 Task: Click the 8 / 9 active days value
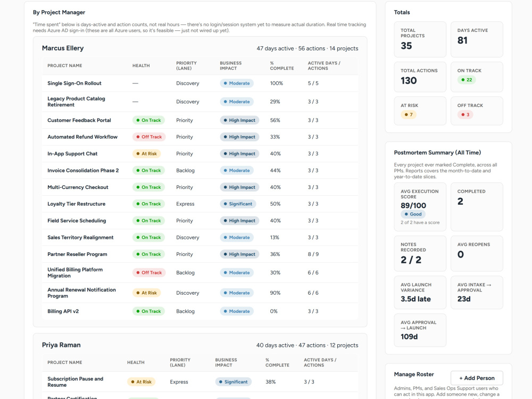(x=313, y=254)
